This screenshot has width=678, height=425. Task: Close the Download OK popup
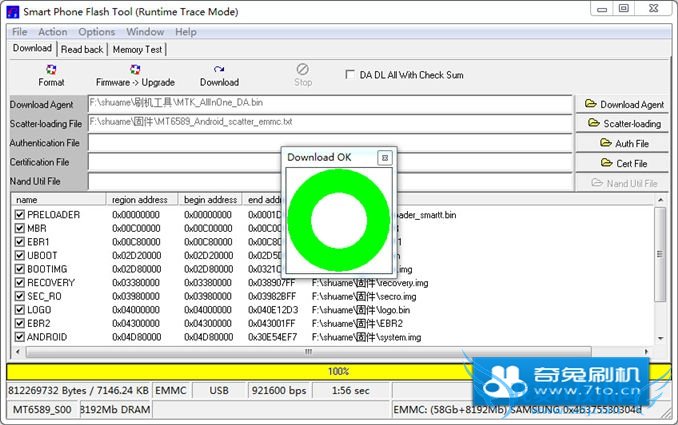pyautogui.click(x=384, y=158)
